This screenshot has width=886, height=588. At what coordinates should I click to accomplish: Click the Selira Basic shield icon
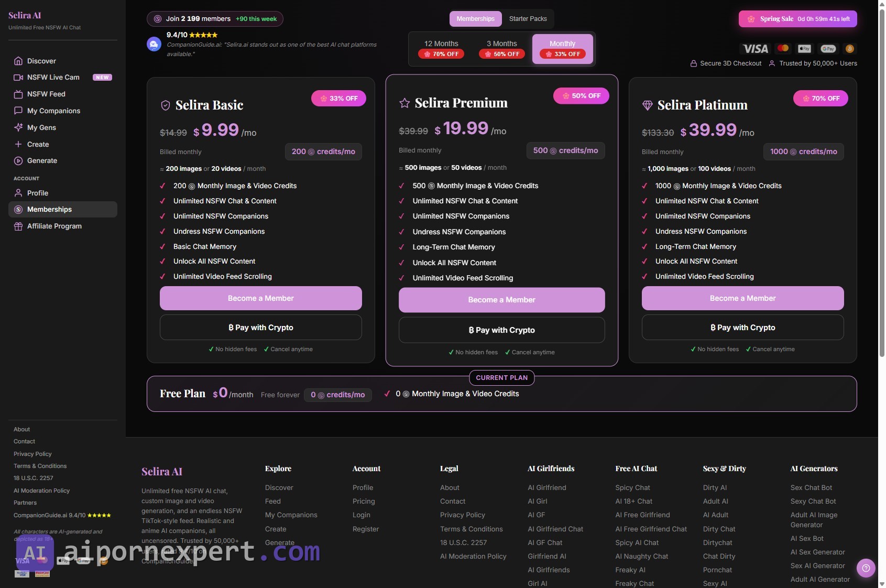tap(166, 105)
